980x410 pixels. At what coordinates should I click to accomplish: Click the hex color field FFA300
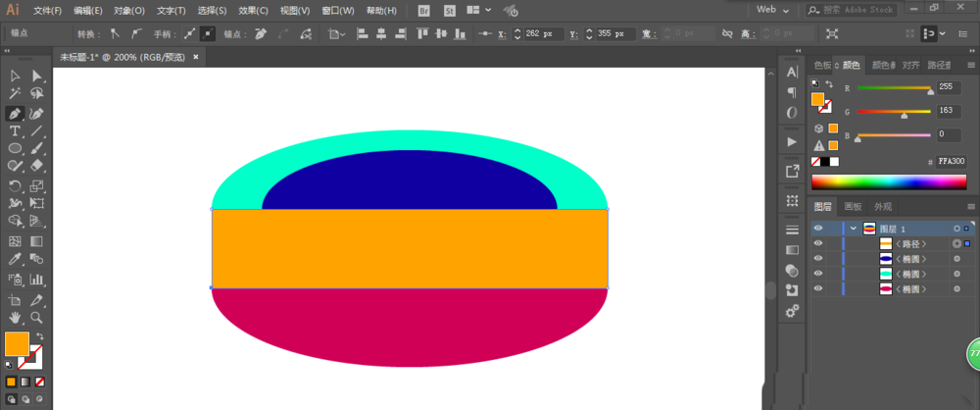pyautogui.click(x=951, y=162)
